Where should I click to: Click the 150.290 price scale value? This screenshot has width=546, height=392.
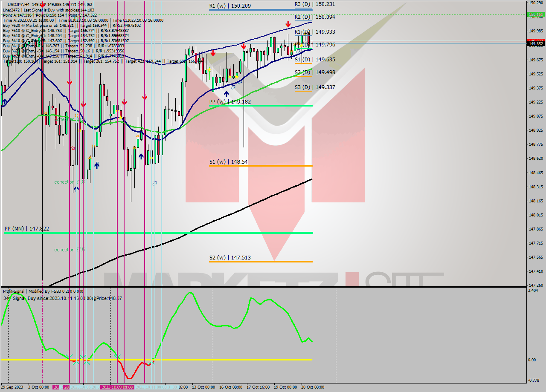(536, 3)
